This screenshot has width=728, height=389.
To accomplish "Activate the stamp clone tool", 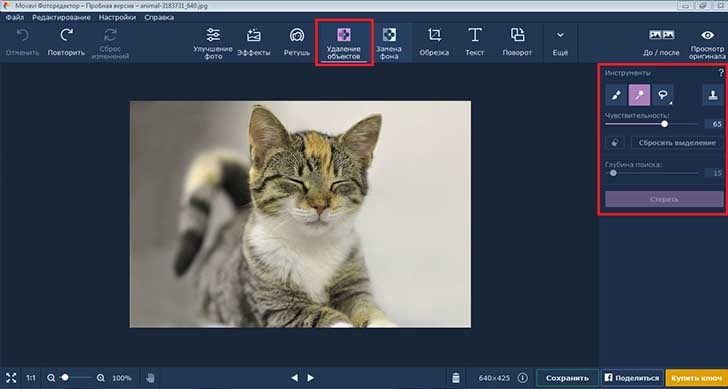I will (712, 95).
